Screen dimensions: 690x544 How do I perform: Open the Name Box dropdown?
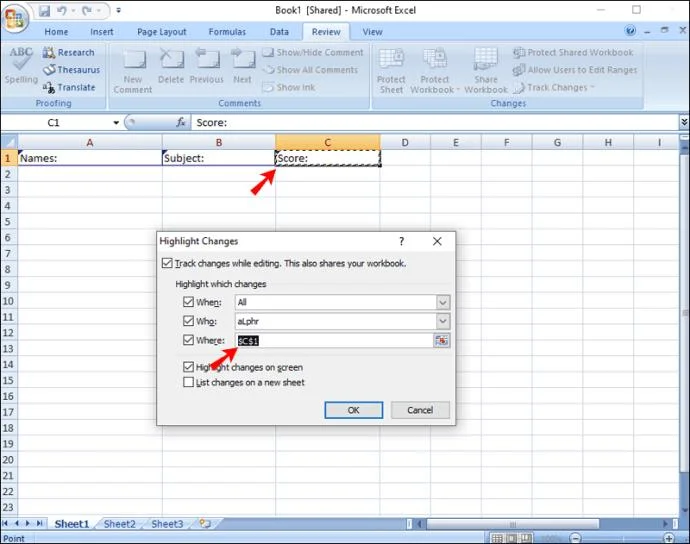pos(116,122)
